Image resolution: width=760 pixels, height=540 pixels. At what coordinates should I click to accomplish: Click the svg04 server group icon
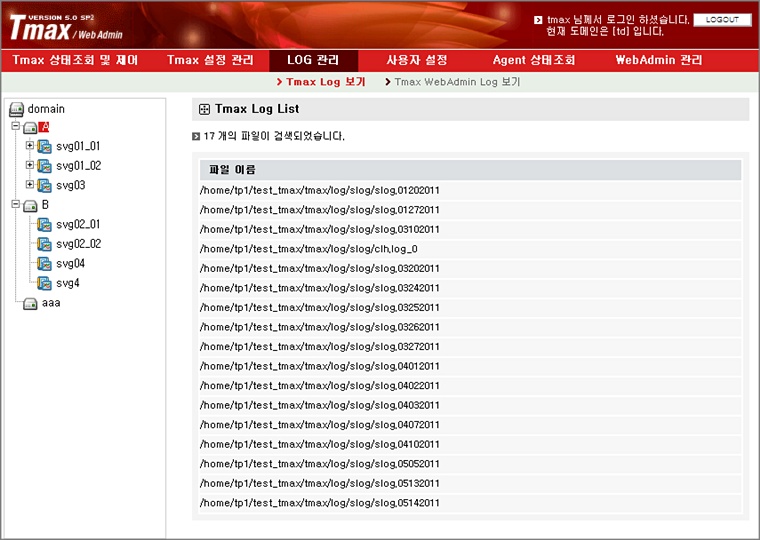[44, 264]
